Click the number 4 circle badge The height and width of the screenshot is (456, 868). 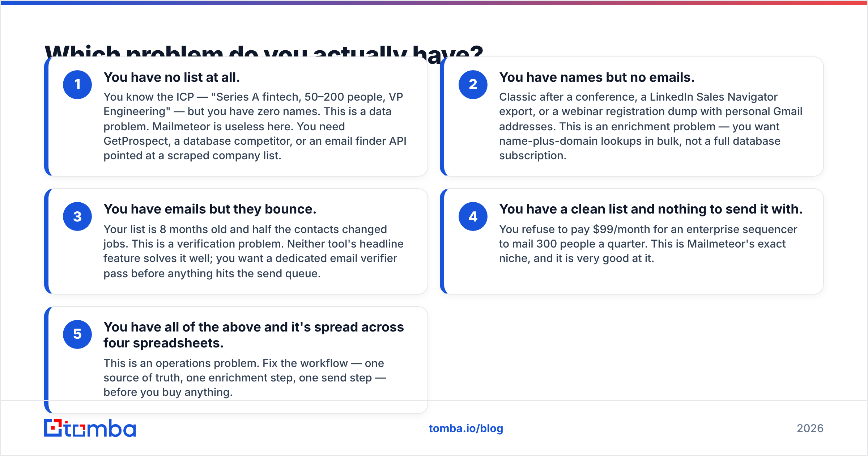(473, 216)
